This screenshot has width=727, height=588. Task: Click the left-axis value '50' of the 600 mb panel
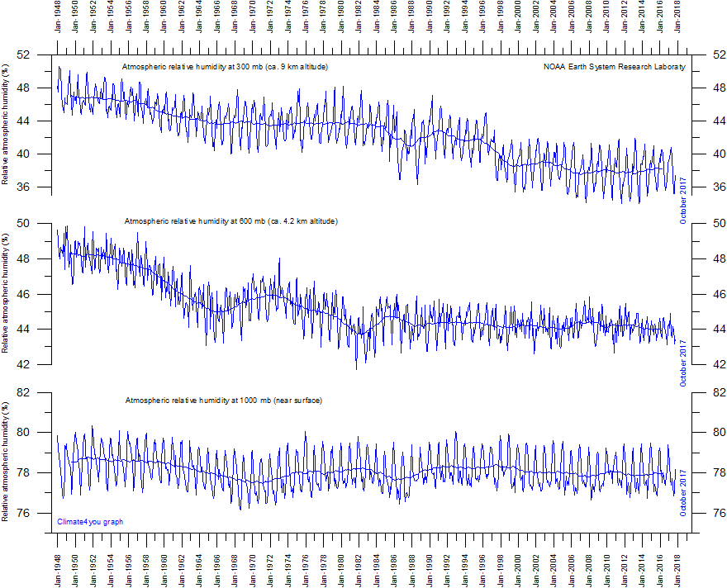pyautogui.click(x=24, y=224)
